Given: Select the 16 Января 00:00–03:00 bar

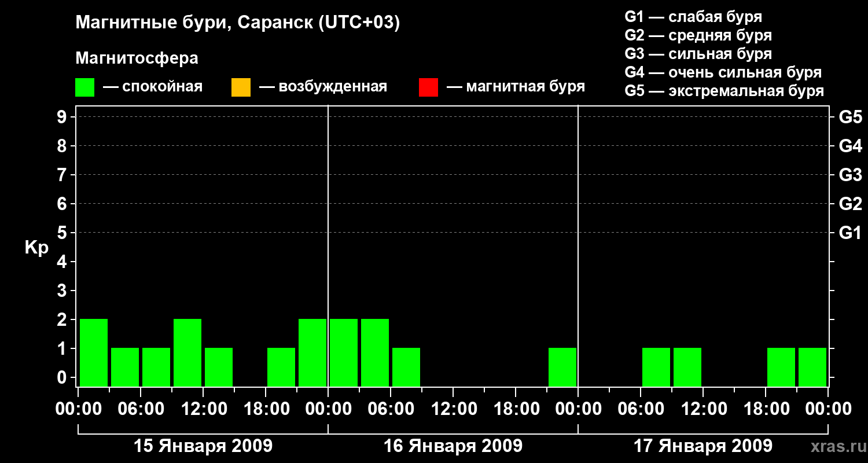Looking at the screenshot, I should click(x=344, y=352).
